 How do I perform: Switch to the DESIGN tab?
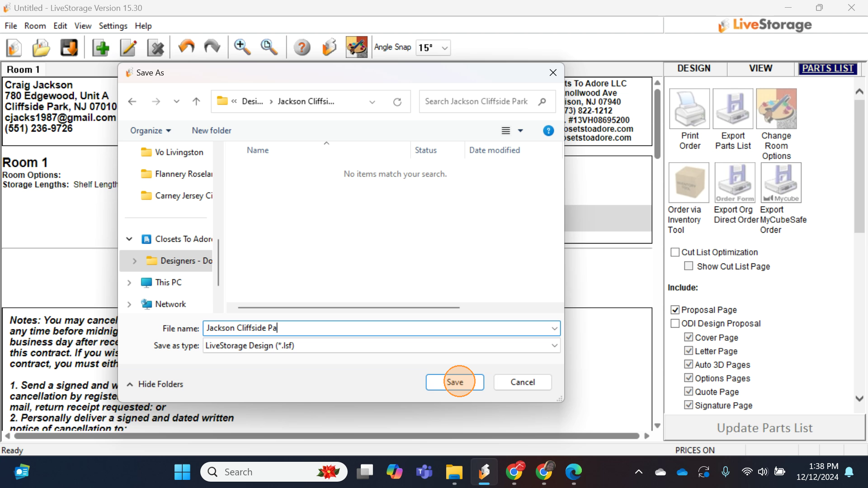coord(694,68)
